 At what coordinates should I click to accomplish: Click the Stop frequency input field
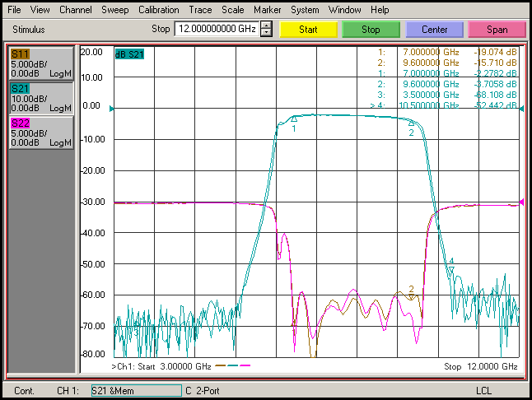217,29
